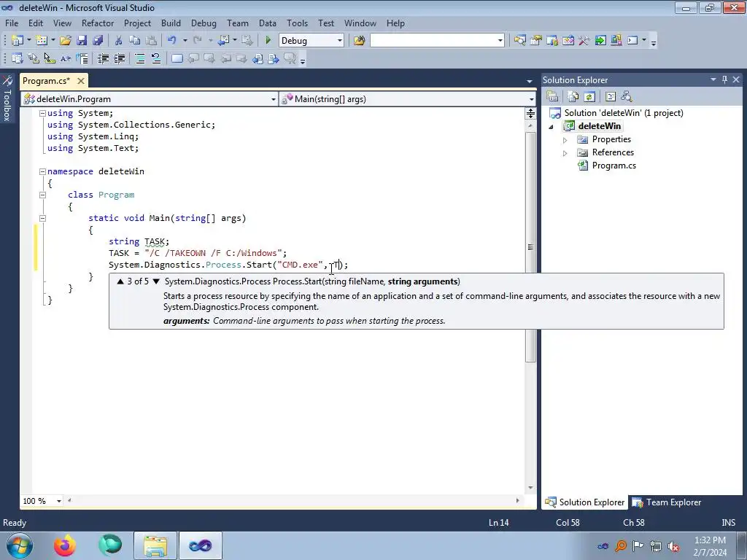This screenshot has height=560, width=747.
Task: Collapse the deleteWin project node
Action: (x=551, y=127)
